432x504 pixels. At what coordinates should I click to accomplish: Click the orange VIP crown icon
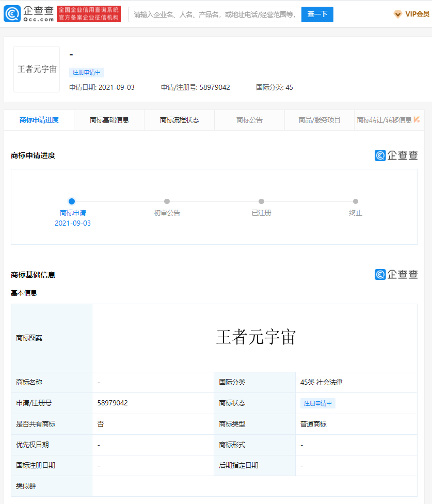pos(397,14)
